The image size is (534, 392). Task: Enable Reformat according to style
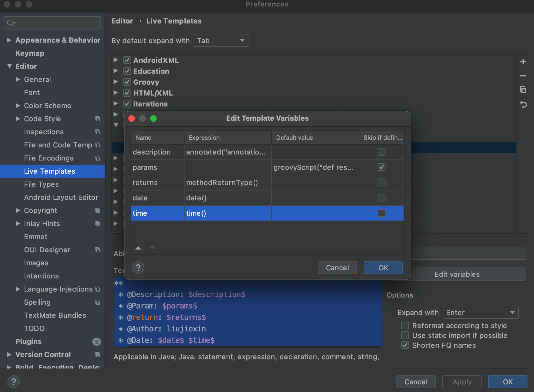click(405, 325)
